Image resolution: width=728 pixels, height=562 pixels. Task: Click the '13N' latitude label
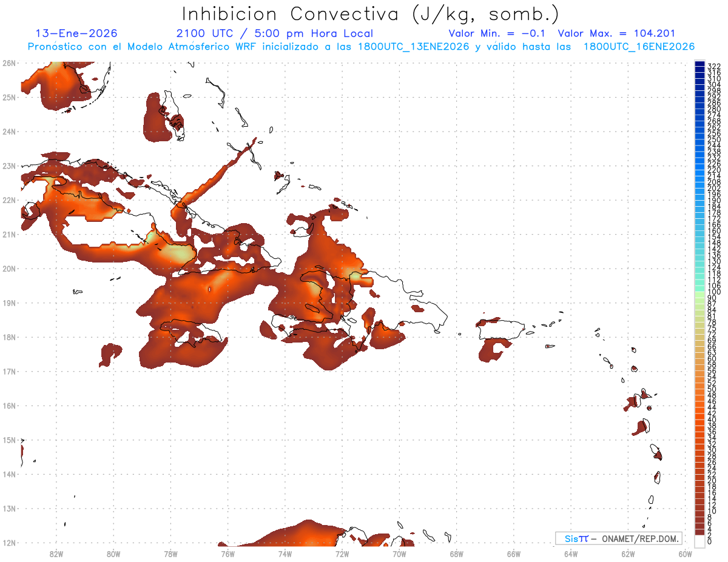9,508
